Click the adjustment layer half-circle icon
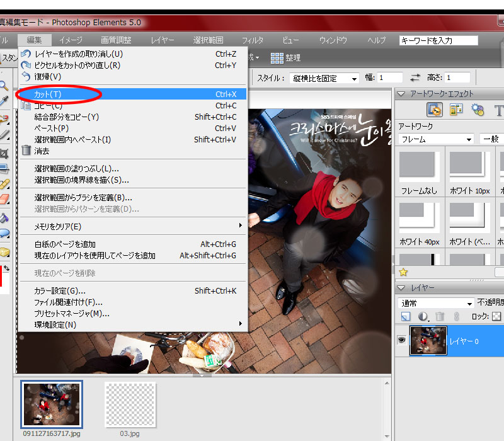The height and width of the screenshot is (441, 504). (x=423, y=317)
